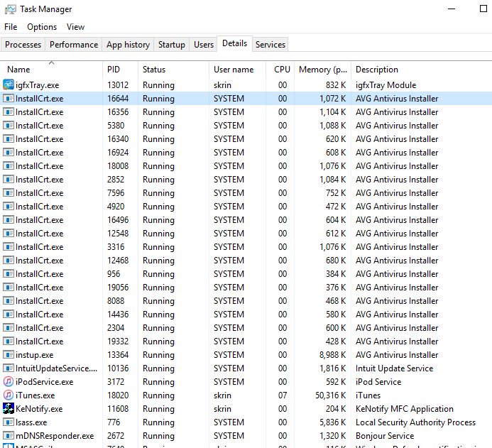Click icon of InstallCrt.exe PID 16644
492x448 pixels.
coord(8,98)
